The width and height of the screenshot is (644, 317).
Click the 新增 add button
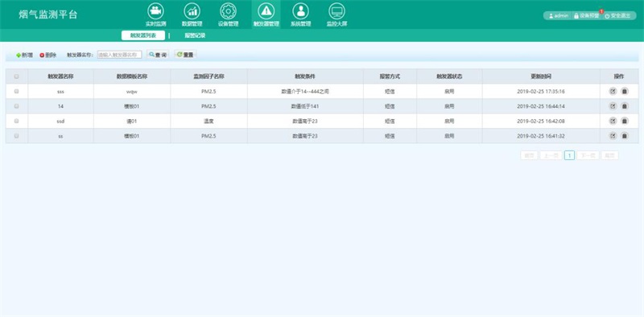tap(25, 55)
